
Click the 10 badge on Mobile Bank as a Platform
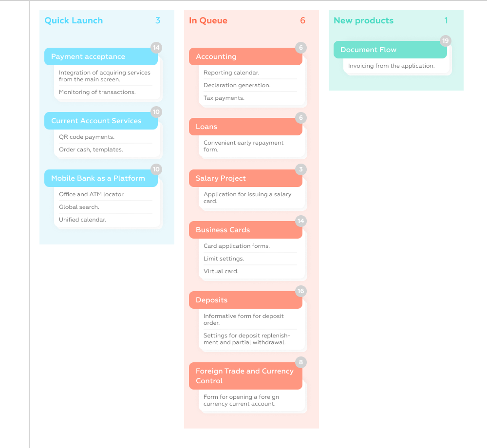[156, 169]
